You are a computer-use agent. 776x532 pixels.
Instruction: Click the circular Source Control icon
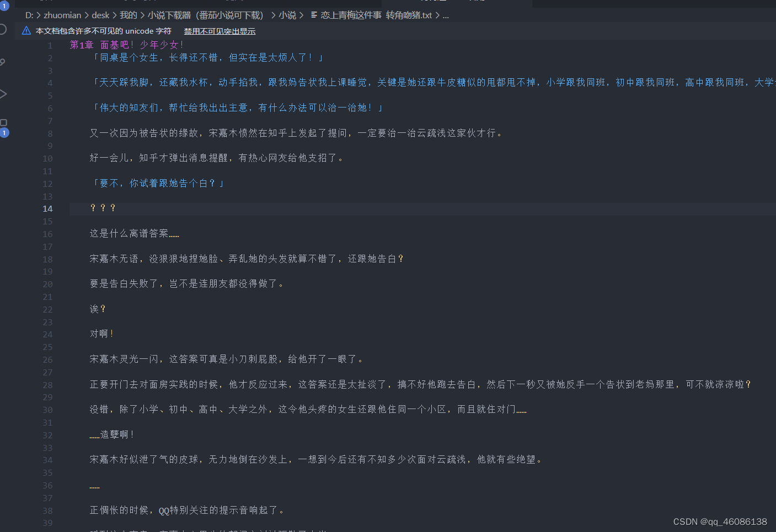[x=3, y=30]
